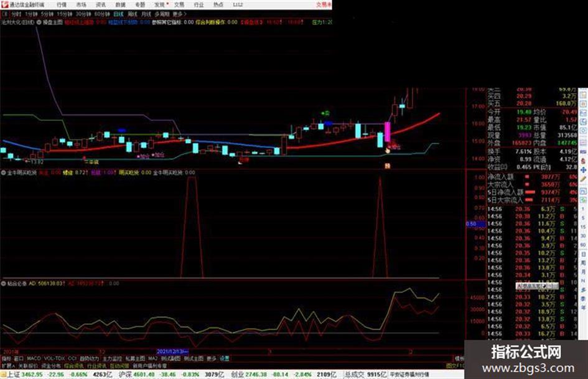Click the 总成交 9915亿 status entry
588x379 pixels.
coord(366,375)
